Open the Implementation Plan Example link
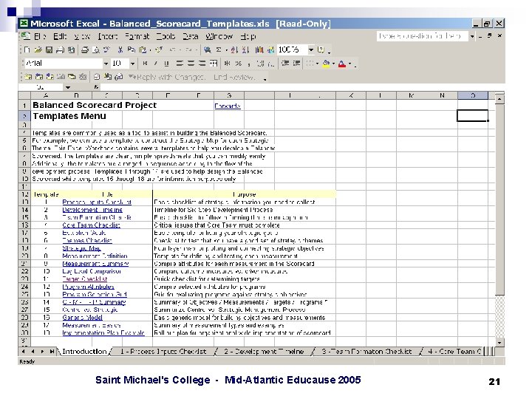 point(103,332)
